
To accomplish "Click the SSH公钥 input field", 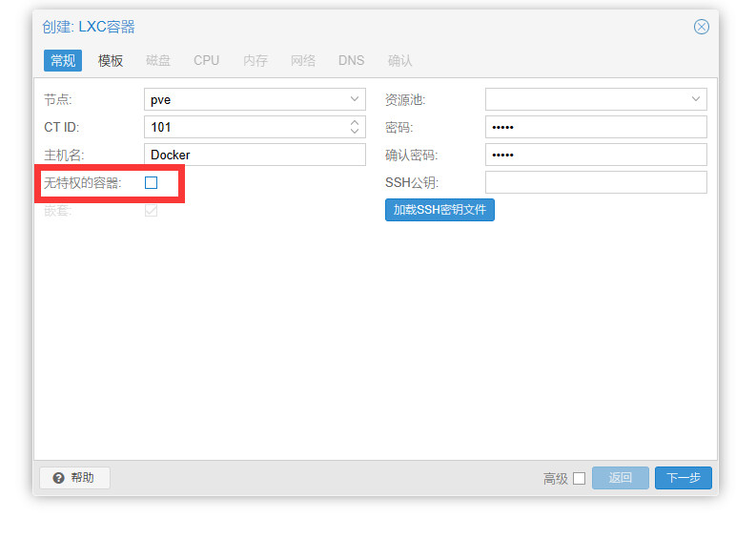I will pyautogui.click(x=596, y=182).
